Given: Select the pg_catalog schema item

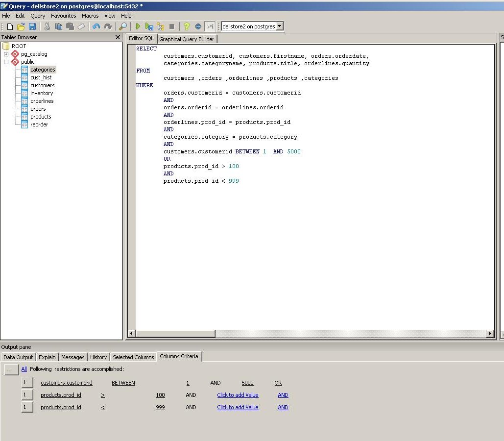Looking at the screenshot, I should coord(34,54).
